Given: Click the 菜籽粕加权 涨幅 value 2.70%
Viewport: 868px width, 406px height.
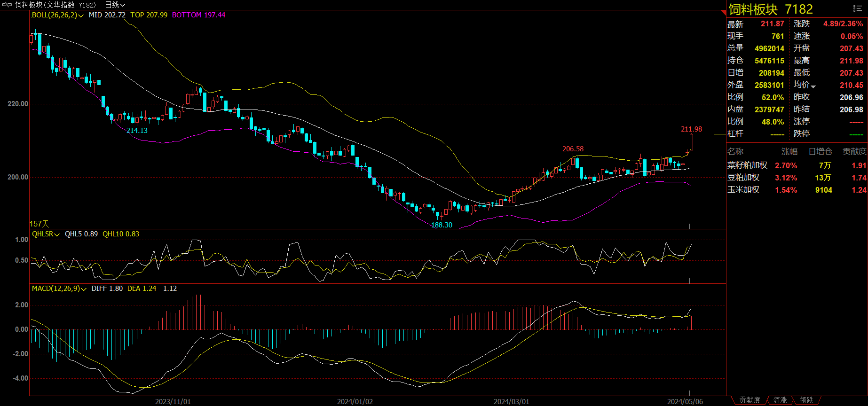Looking at the screenshot, I should pos(786,165).
